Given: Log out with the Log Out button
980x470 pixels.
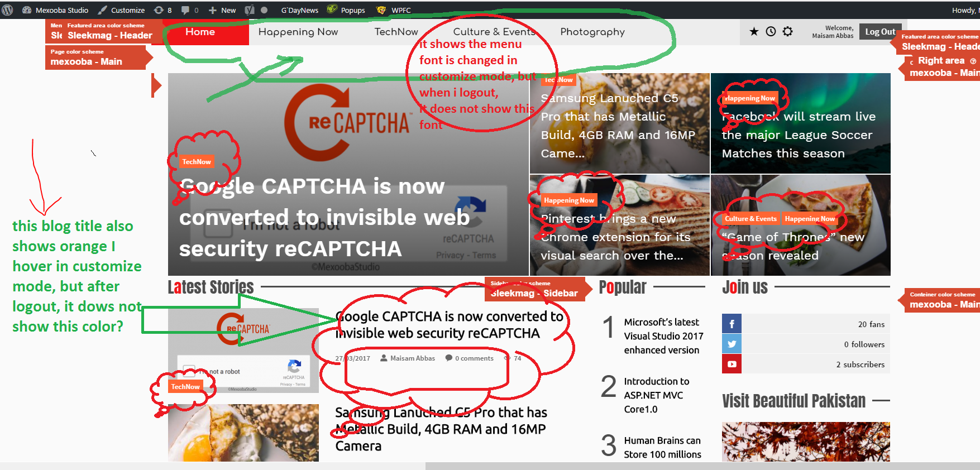Looking at the screenshot, I should tap(879, 32).
